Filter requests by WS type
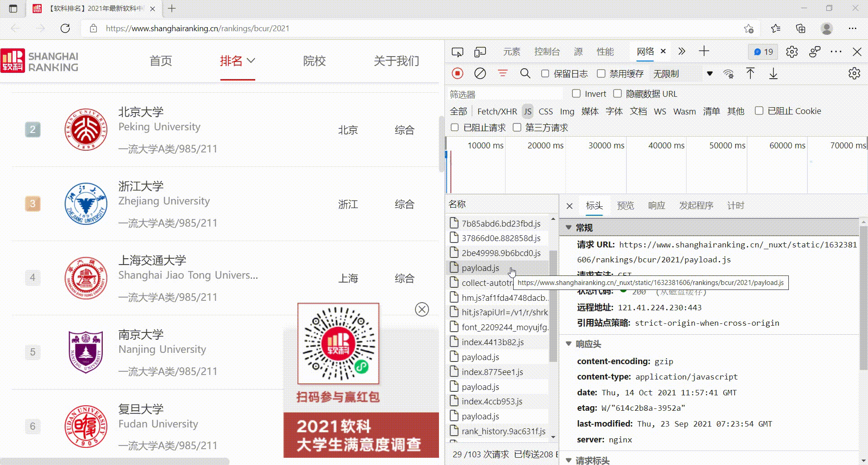The width and height of the screenshot is (868, 465). 660,111
